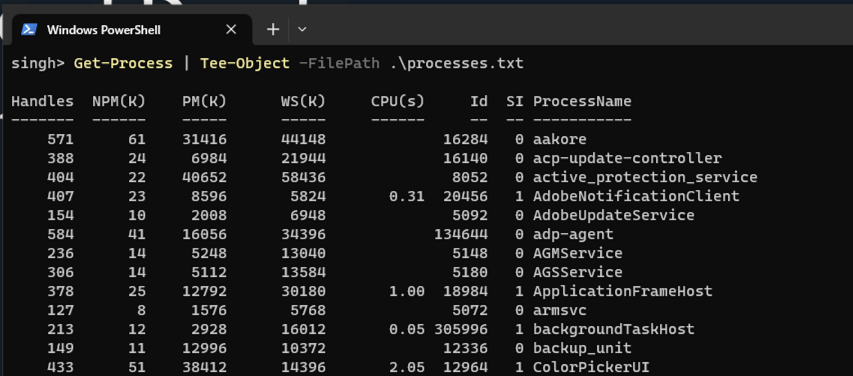Click the ColorPickerUI process name
The image size is (853, 376).
[x=591, y=367]
